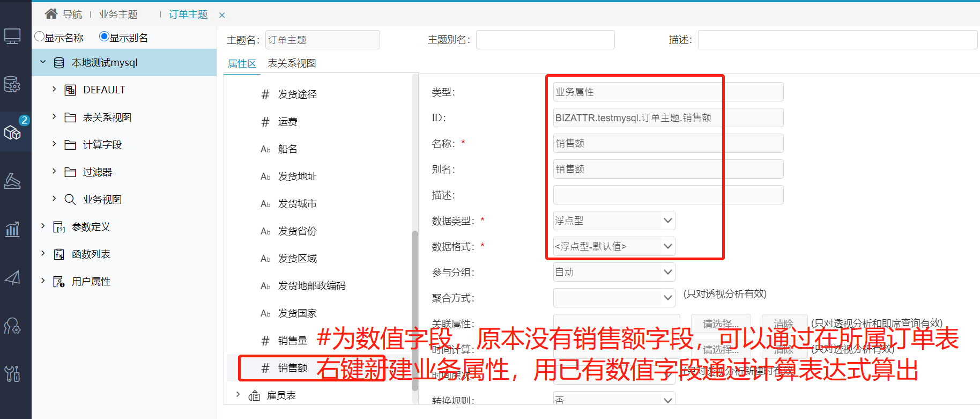Open the paper plane publish sidebar icon
The width and height of the screenshot is (980, 419).
[12, 277]
